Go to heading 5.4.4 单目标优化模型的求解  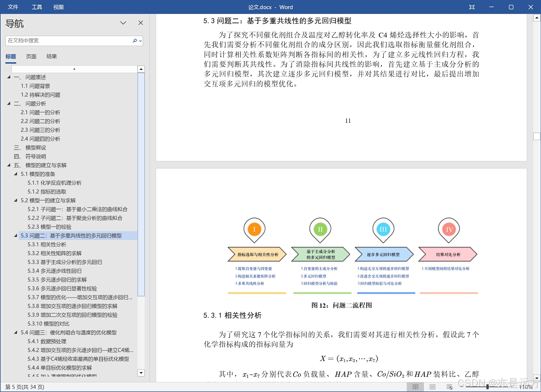tap(60, 368)
